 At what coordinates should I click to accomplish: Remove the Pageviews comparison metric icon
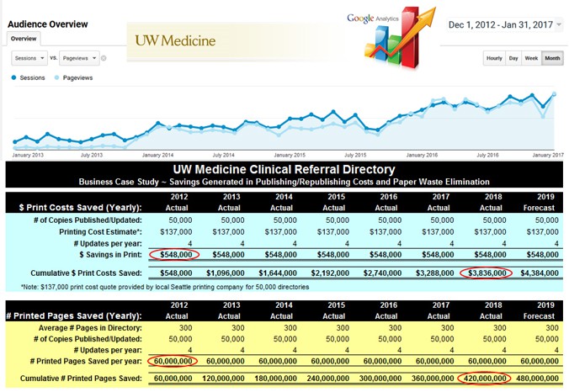104,58
